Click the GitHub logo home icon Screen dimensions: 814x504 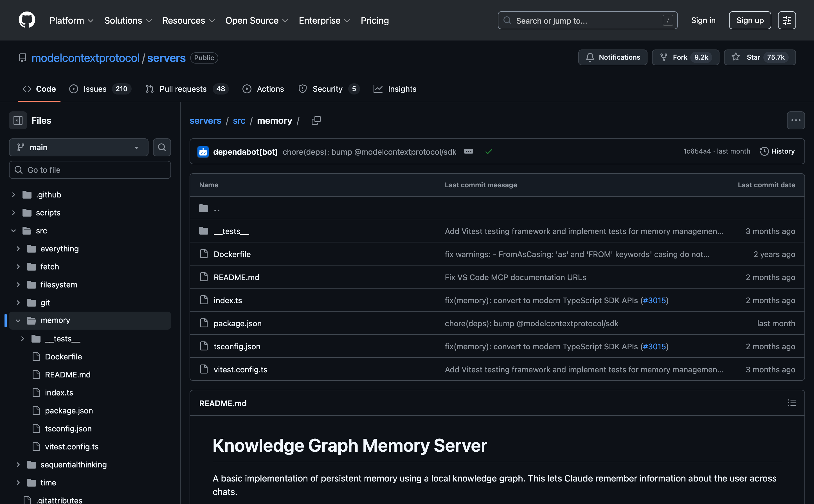click(27, 20)
